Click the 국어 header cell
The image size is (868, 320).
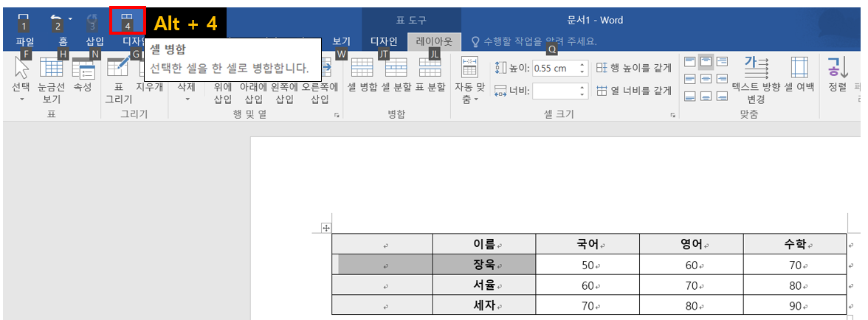click(x=588, y=244)
